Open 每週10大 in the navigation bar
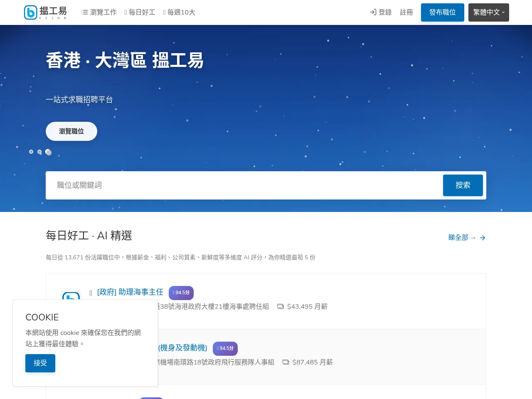532x399 pixels. click(179, 12)
